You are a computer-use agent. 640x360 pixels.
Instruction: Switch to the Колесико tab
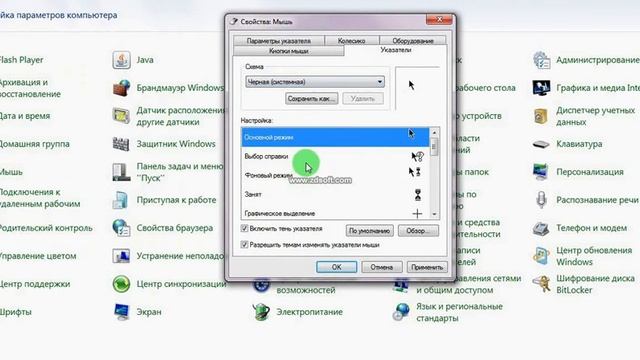pyautogui.click(x=351, y=40)
